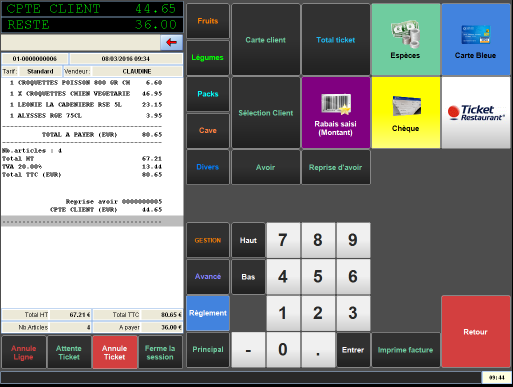Viewport: 513px width, 387px height.
Task: Open the Reprise d'avoir function
Action: pyautogui.click(x=336, y=167)
